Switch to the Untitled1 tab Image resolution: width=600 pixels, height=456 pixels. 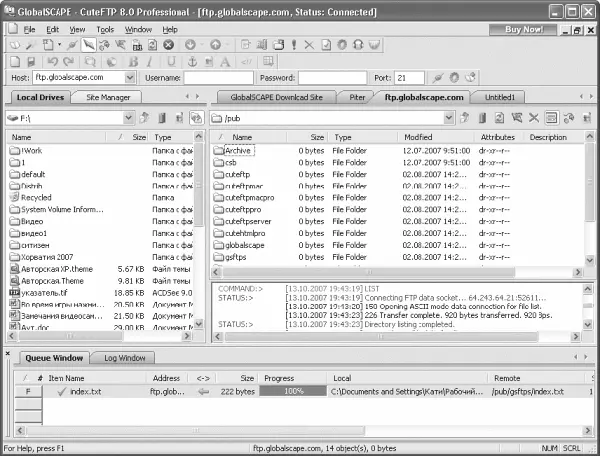click(499, 97)
